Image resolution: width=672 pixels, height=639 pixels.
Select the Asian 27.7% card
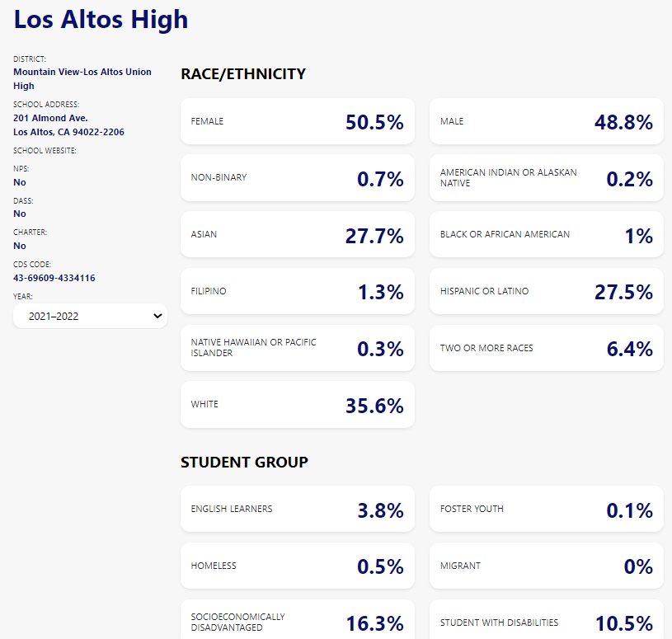[x=297, y=235]
